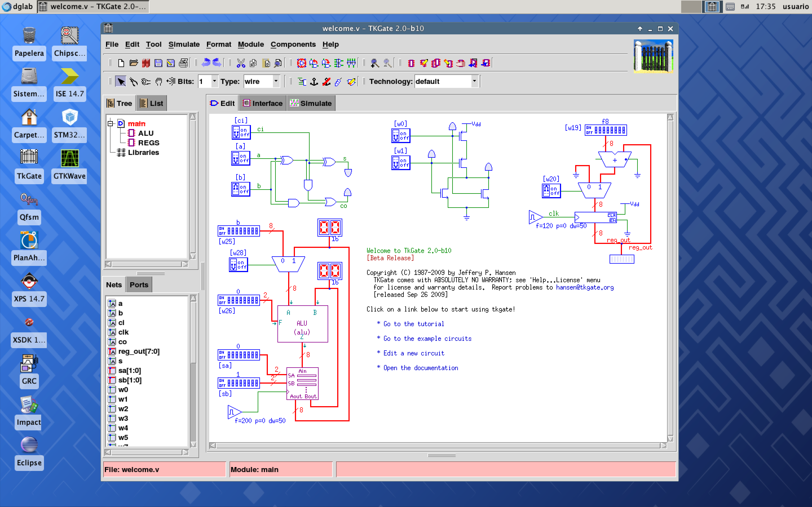The width and height of the screenshot is (812, 507).
Task: Click the printer icon in toolbar
Action: tap(183, 63)
